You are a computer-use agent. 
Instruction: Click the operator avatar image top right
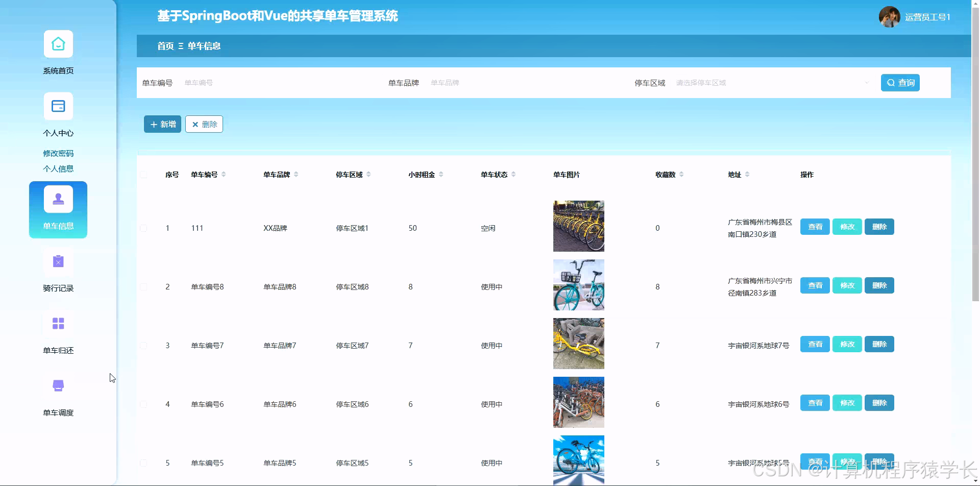coord(888,16)
